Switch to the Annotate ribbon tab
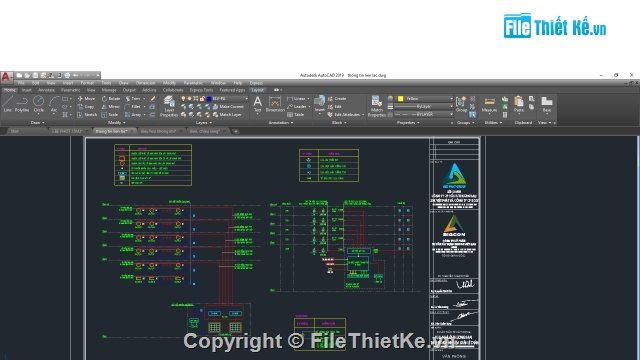 click(46, 90)
